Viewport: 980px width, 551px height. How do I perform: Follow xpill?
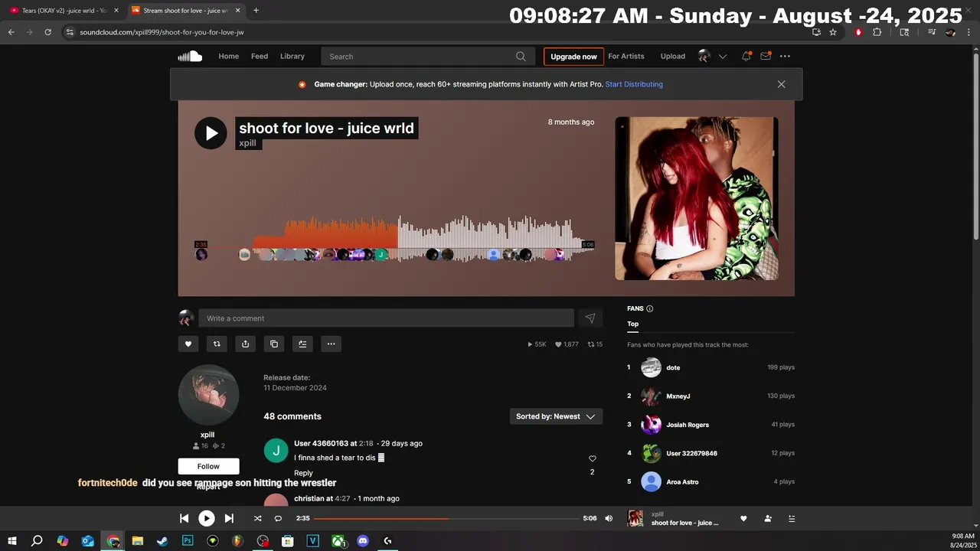(x=208, y=466)
